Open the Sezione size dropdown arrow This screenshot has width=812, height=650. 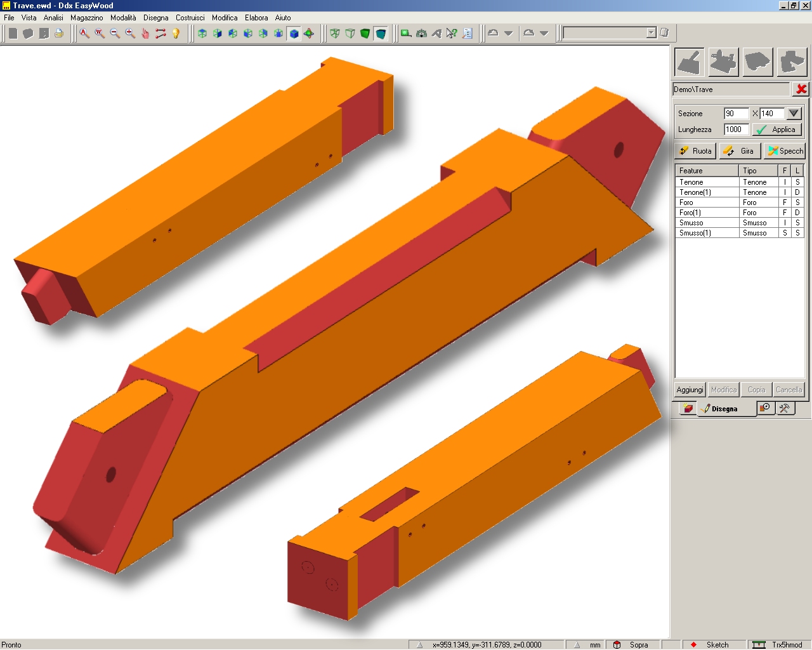(794, 114)
